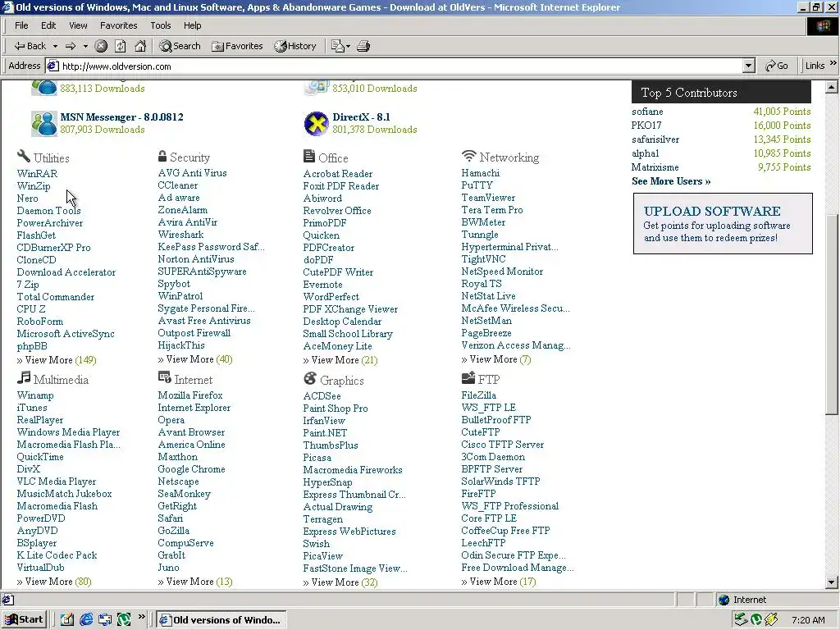Click the vertical scrollbar thumb
The height and width of the screenshot is (630, 840).
(832, 314)
